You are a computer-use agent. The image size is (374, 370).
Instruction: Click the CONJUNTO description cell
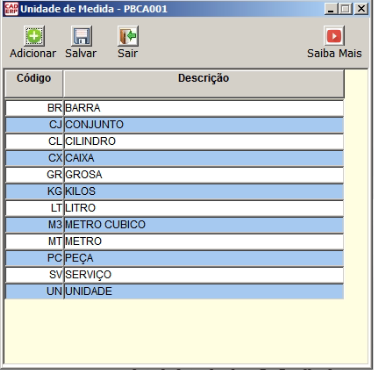click(x=204, y=125)
